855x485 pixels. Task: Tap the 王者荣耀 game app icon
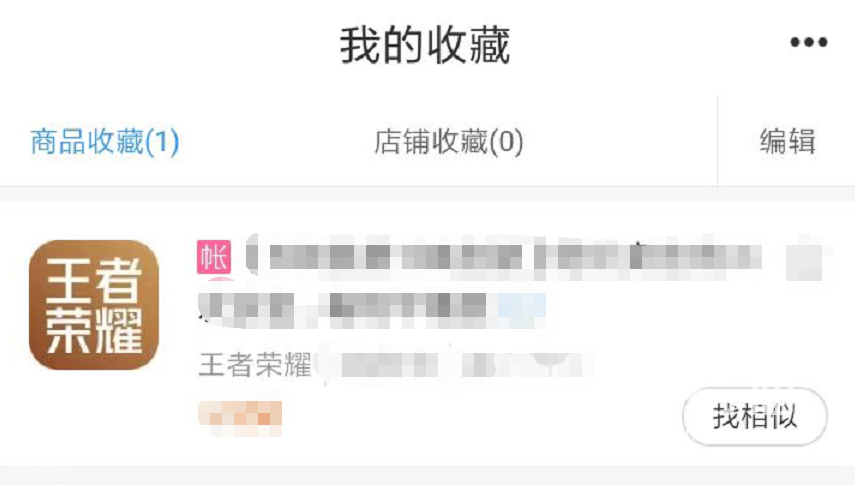click(x=94, y=304)
